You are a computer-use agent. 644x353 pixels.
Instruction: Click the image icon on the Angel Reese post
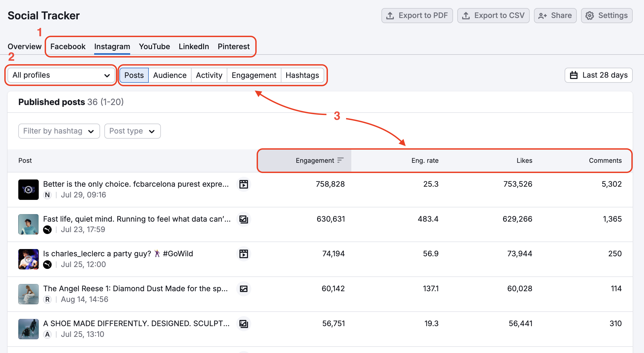(243, 289)
